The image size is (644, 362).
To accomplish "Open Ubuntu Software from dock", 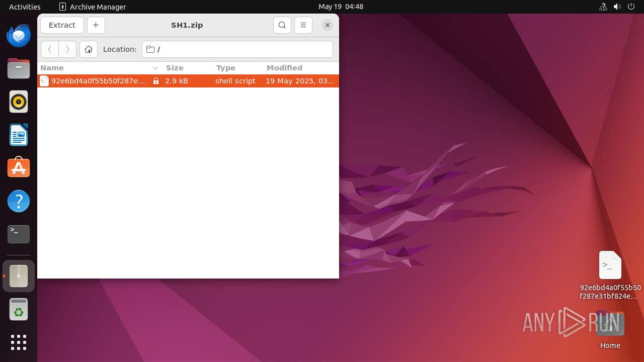I will pos(19,168).
